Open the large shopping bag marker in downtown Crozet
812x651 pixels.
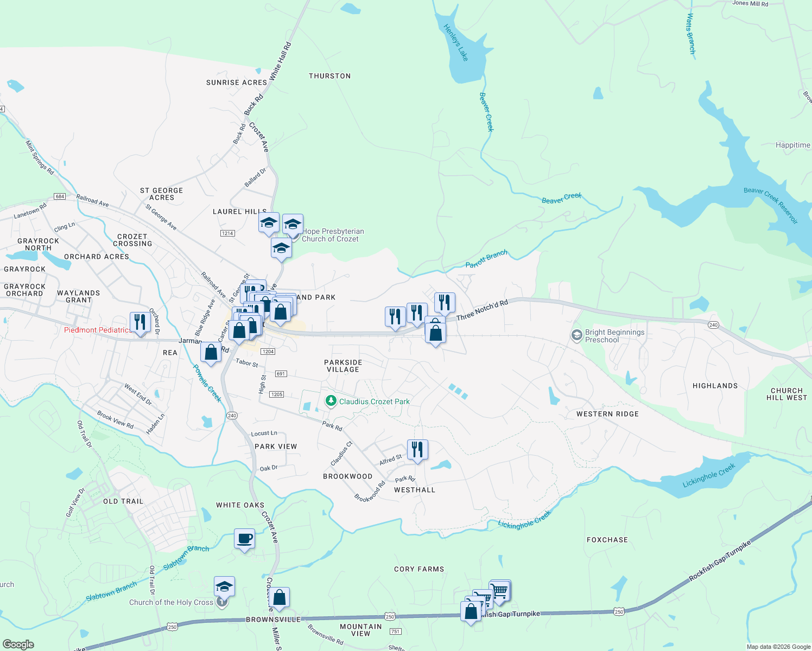pyautogui.click(x=281, y=310)
